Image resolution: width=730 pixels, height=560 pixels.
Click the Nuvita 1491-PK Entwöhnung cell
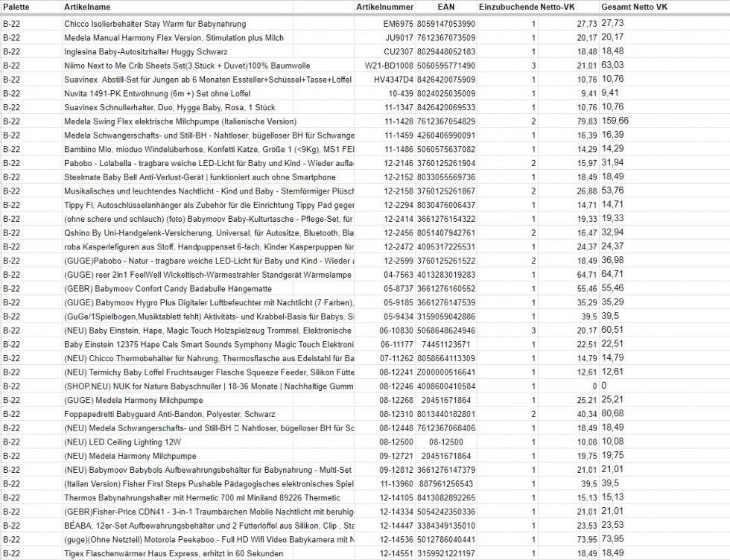[x=157, y=94]
